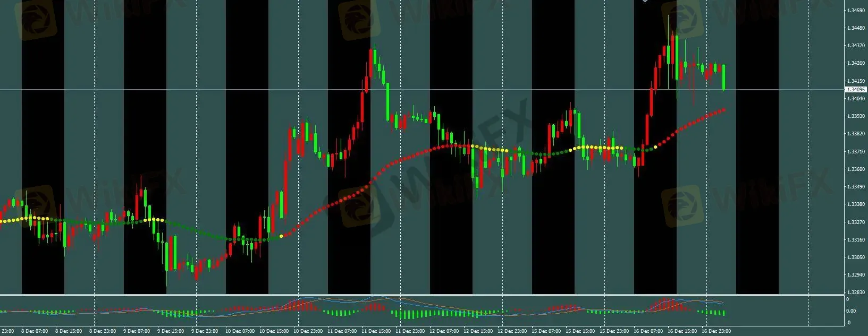Click the current price label 1.34095
The image size is (868, 336).
[855, 90]
